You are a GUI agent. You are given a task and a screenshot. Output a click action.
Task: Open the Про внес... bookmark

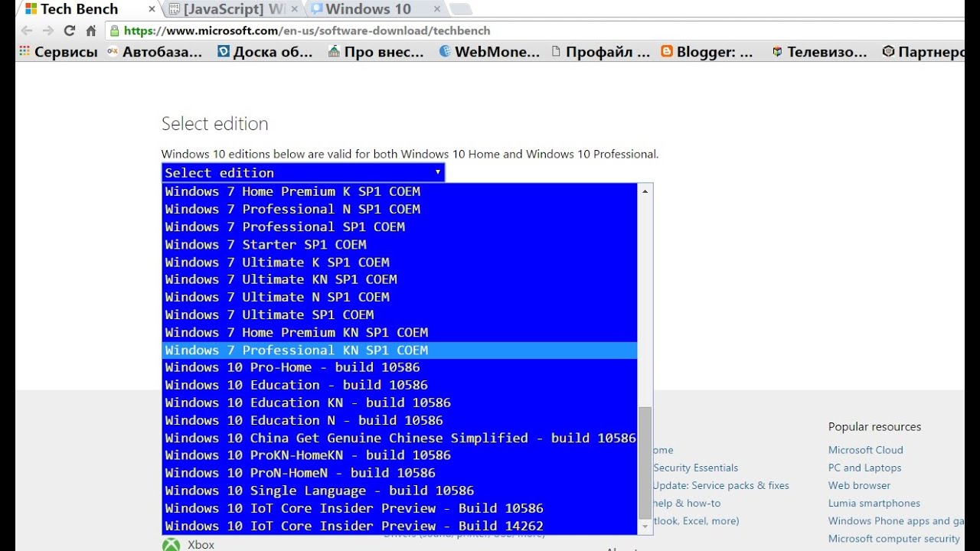coord(376,52)
